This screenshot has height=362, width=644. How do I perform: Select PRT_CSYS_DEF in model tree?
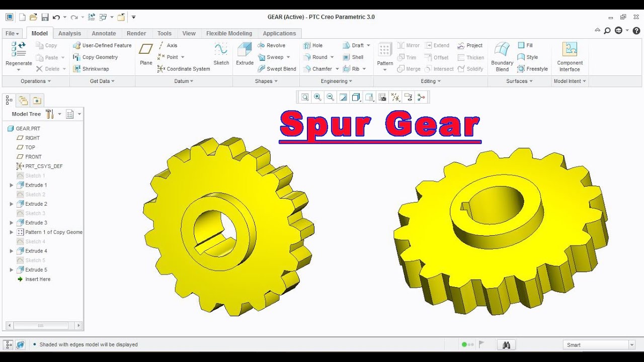click(x=40, y=166)
